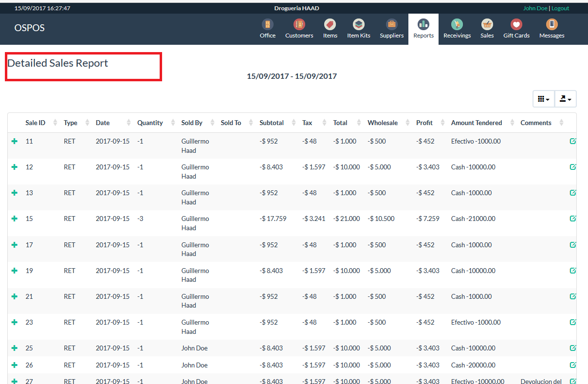
Task: Select the Customers icon in the navigation
Action: 298,28
